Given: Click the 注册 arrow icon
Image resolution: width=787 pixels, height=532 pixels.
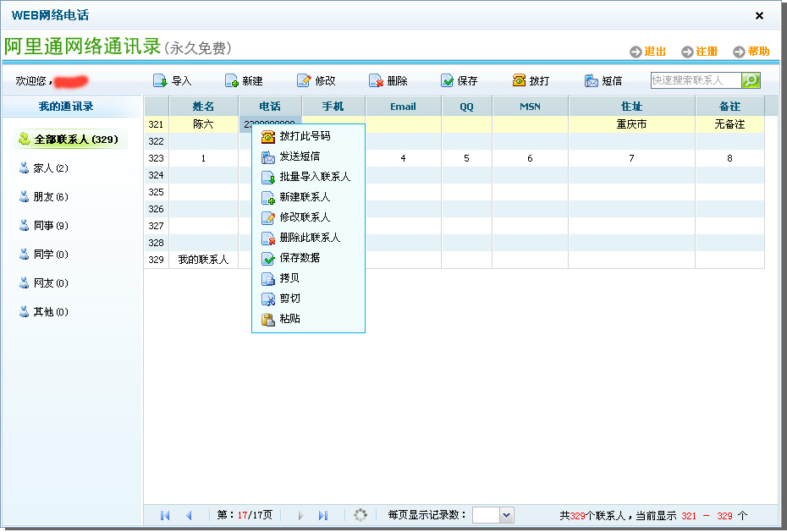Looking at the screenshot, I should coord(687,52).
